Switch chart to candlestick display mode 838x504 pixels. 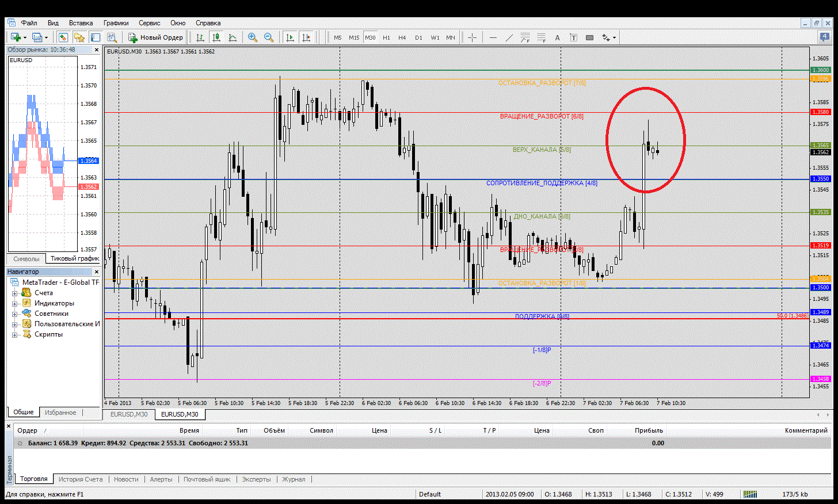click(216, 37)
